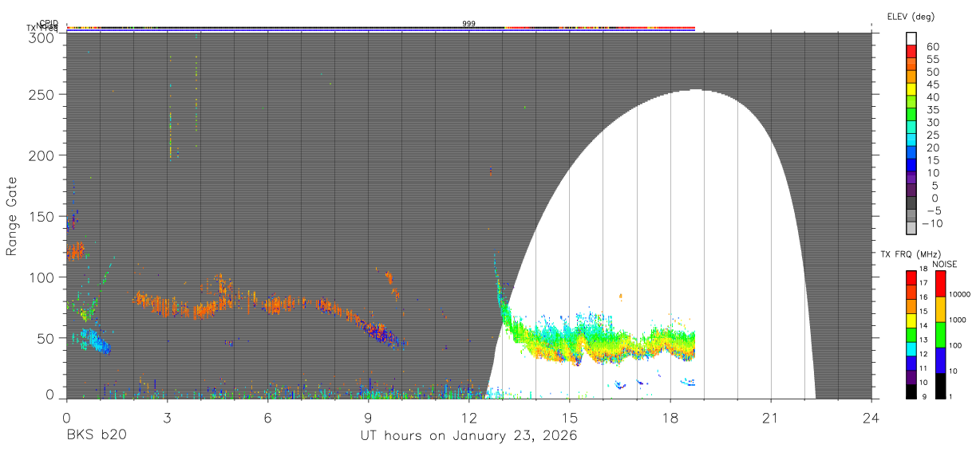The width and height of the screenshot is (980, 452).
Task: Click the green TX FRQ swatch between 14 and 13
Action: [911, 333]
